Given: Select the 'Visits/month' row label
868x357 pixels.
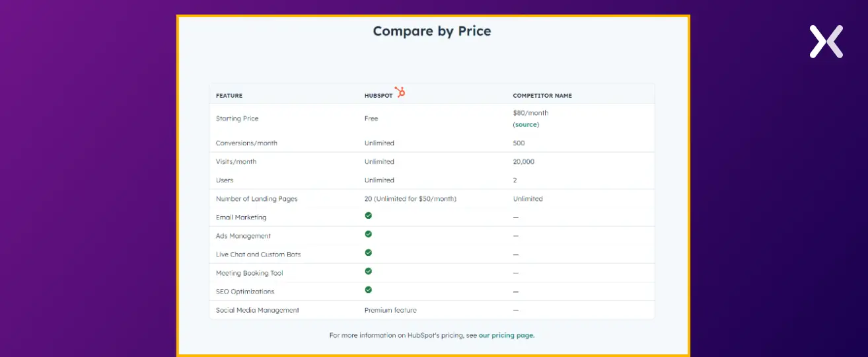Looking at the screenshot, I should pyautogui.click(x=236, y=161).
